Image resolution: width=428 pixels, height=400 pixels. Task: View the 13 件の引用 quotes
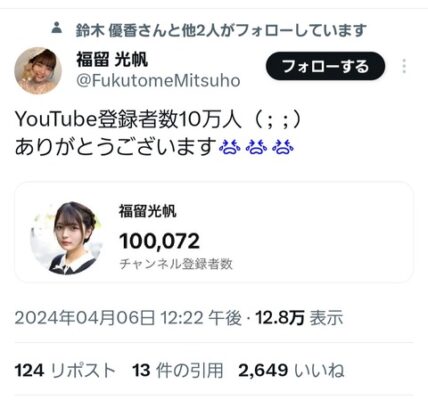pyautogui.click(x=178, y=370)
